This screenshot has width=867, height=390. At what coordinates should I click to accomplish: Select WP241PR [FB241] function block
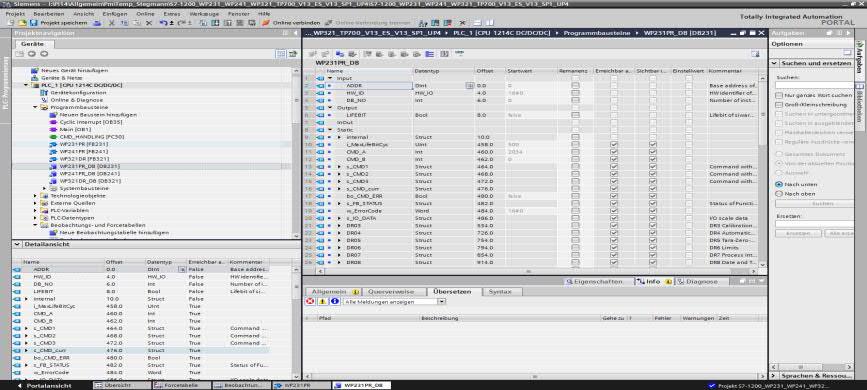pyautogui.click(x=83, y=151)
